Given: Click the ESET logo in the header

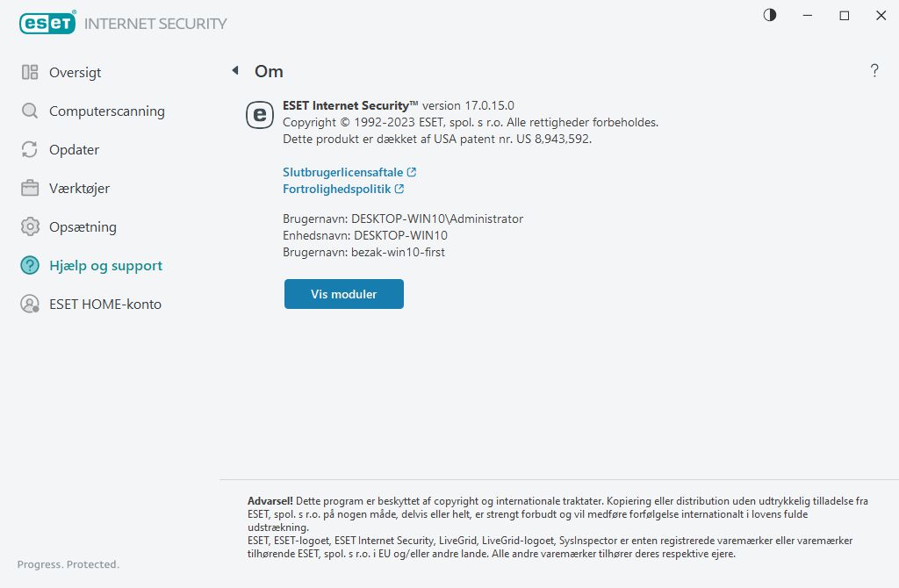Looking at the screenshot, I should (x=47, y=23).
